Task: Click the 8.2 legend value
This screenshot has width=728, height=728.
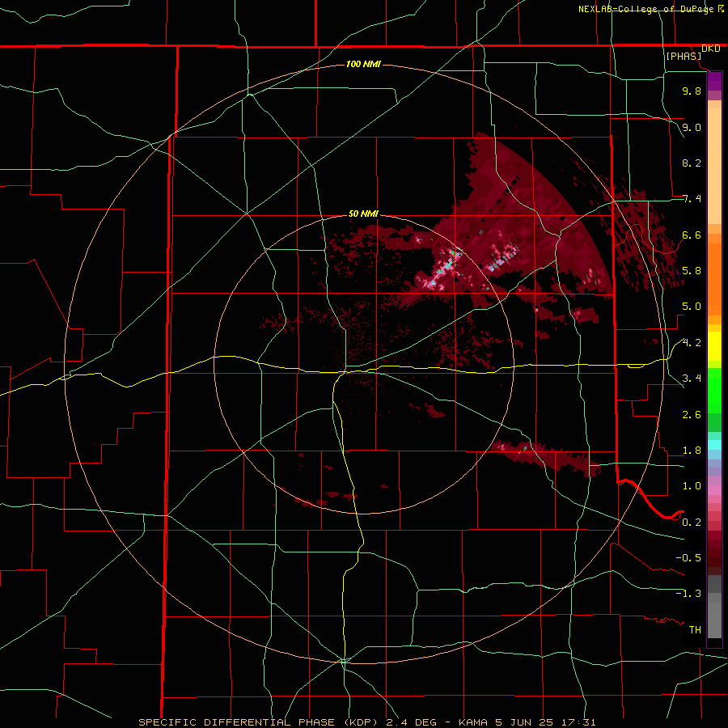Action: tap(692, 163)
